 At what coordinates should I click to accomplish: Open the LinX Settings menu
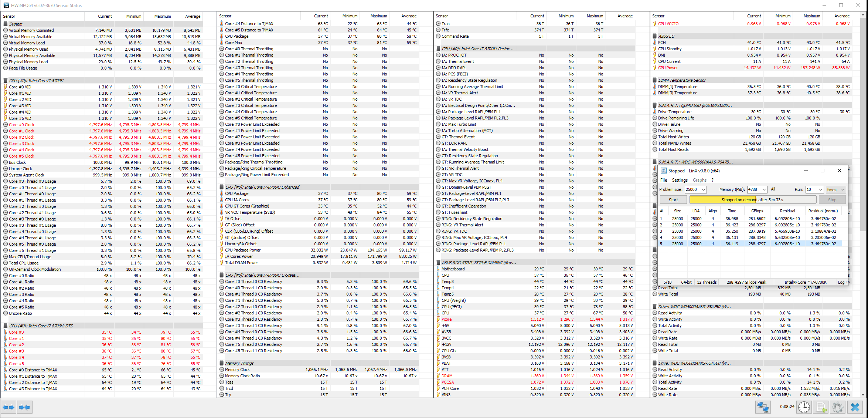[x=680, y=180]
